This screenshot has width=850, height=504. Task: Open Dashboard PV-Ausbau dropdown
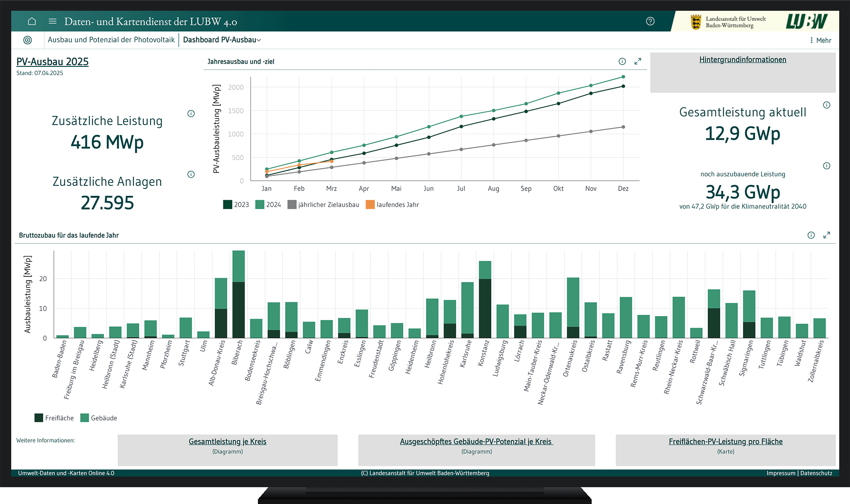tap(222, 40)
